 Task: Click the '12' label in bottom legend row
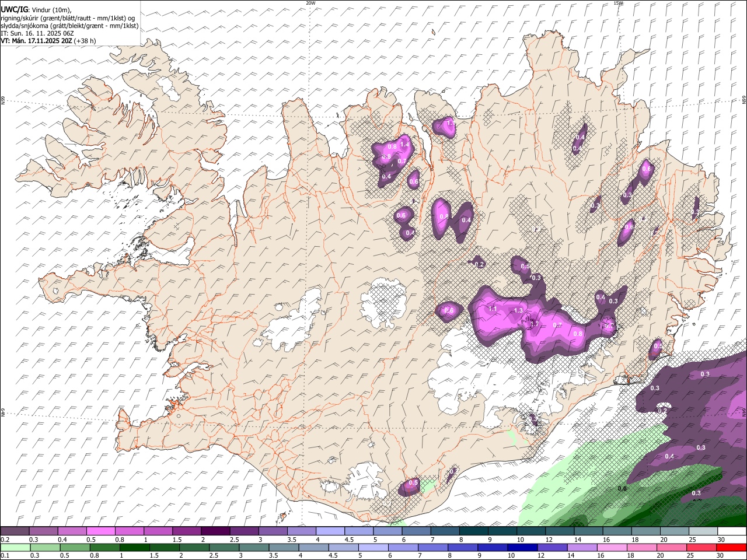540,555
